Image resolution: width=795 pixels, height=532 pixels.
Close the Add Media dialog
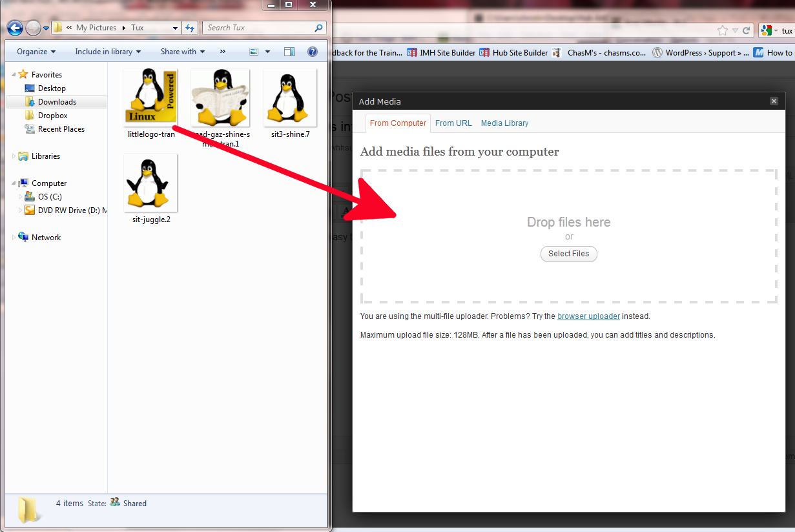click(x=774, y=101)
